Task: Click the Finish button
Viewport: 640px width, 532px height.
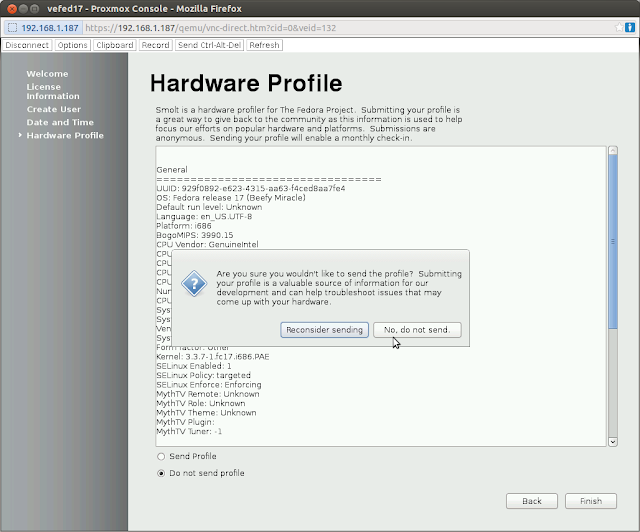Action: point(591,501)
